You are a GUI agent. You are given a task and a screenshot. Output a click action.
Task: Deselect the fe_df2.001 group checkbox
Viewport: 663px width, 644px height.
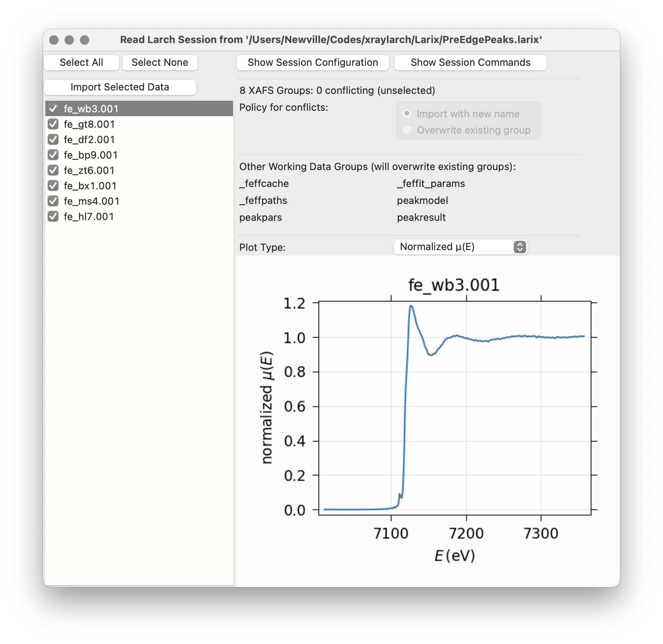[x=53, y=140]
